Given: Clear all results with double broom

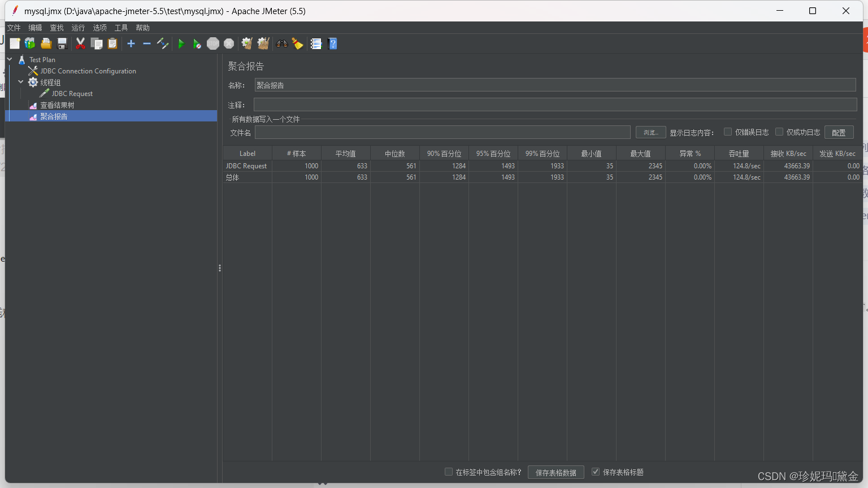Looking at the screenshot, I should tap(263, 43).
